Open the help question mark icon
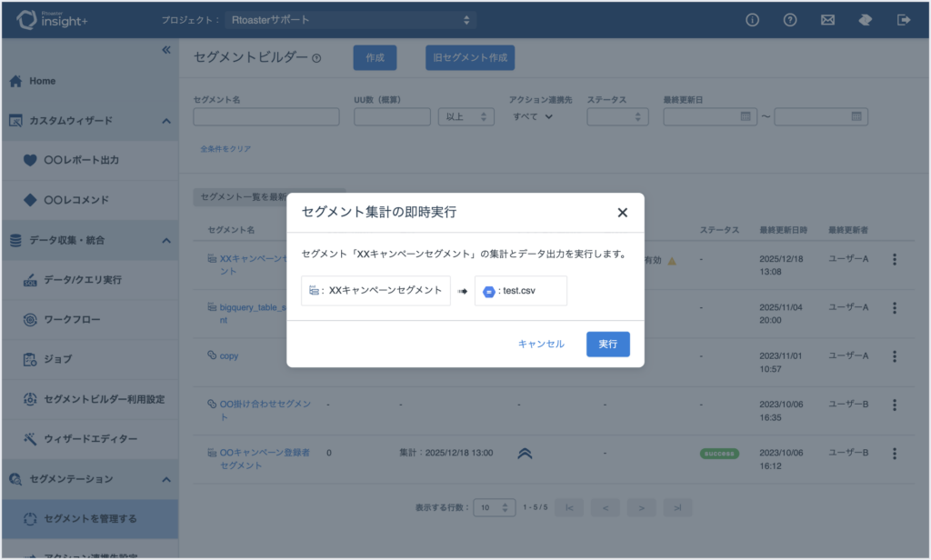The image size is (931, 560). point(790,20)
